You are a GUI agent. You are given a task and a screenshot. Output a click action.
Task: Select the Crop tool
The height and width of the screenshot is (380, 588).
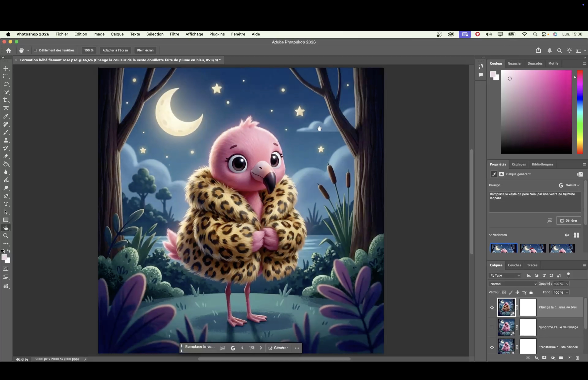point(6,100)
